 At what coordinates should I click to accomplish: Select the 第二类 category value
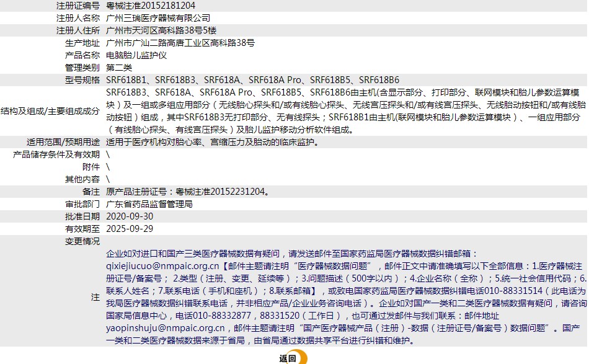pyautogui.click(x=119, y=68)
